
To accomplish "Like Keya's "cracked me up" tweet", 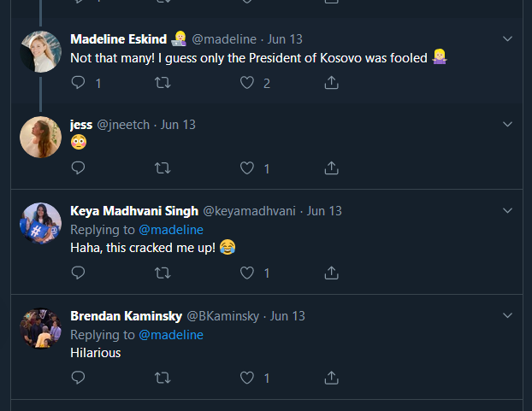I will pos(247,273).
